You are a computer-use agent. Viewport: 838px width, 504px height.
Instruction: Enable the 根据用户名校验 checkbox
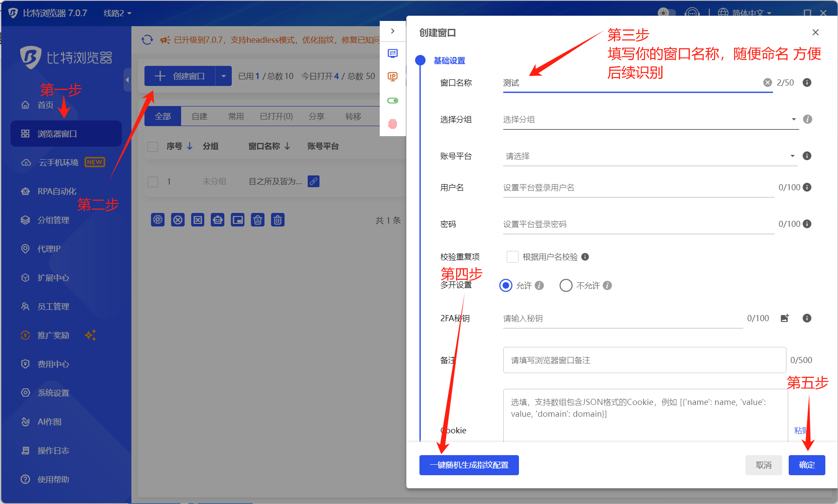512,257
